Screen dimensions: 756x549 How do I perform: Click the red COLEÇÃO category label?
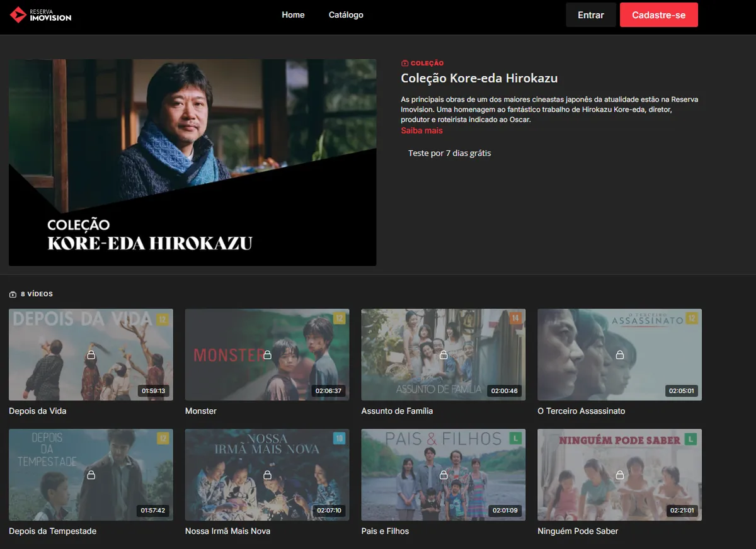coord(427,64)
